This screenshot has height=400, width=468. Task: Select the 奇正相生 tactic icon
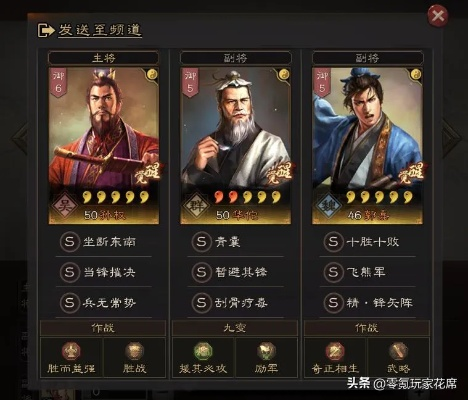pyautogui.click(x=335, y=351)
